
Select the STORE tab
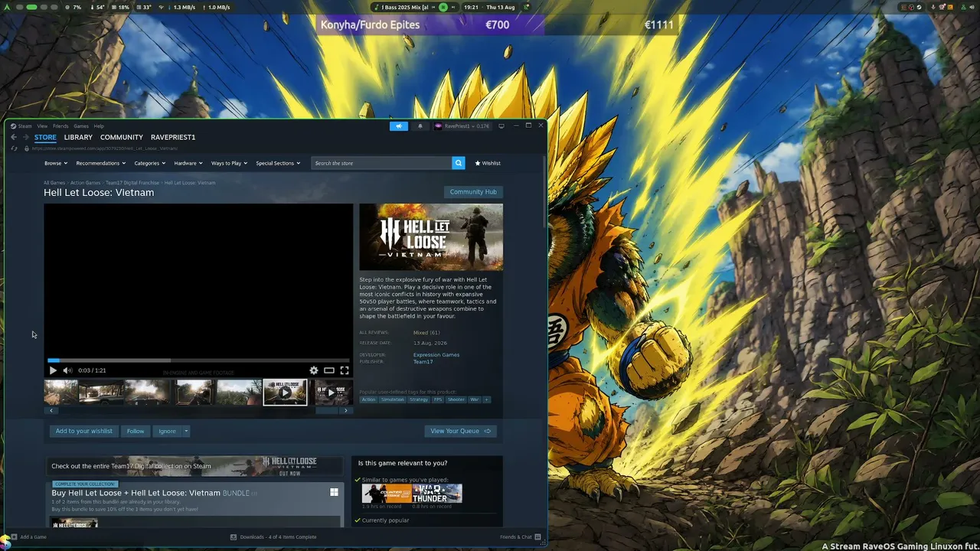[x=45, y=137]
